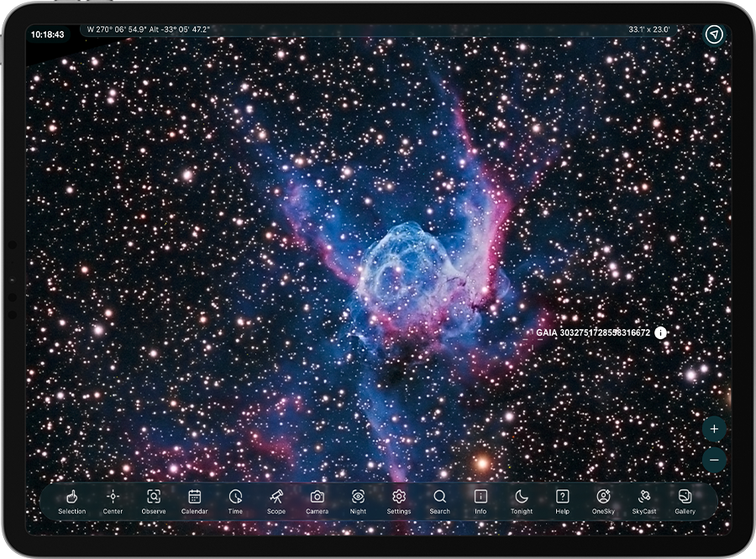
Task: Open the Settings gear
Action: (x=399, y=500)
